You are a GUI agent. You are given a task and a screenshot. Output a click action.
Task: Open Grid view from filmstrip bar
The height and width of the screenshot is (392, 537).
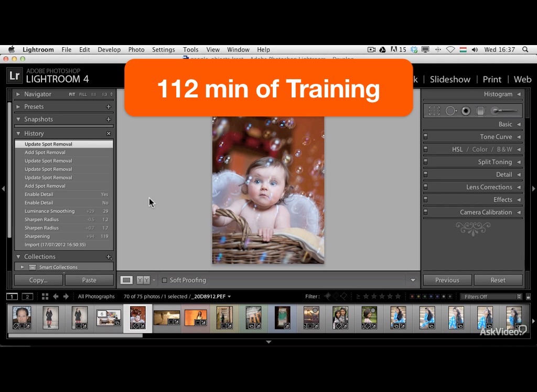[x=45, y=297]
